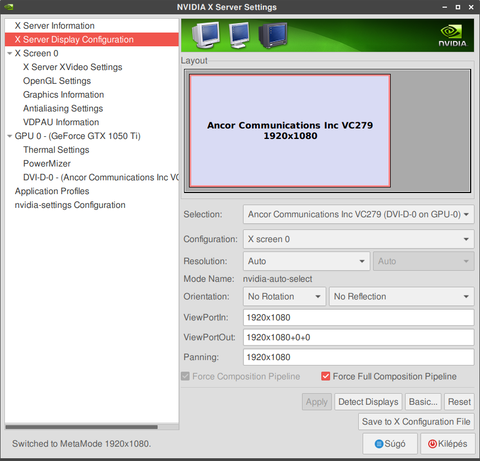
Task: Click Detect Displays button
Action: click(368, 402)
